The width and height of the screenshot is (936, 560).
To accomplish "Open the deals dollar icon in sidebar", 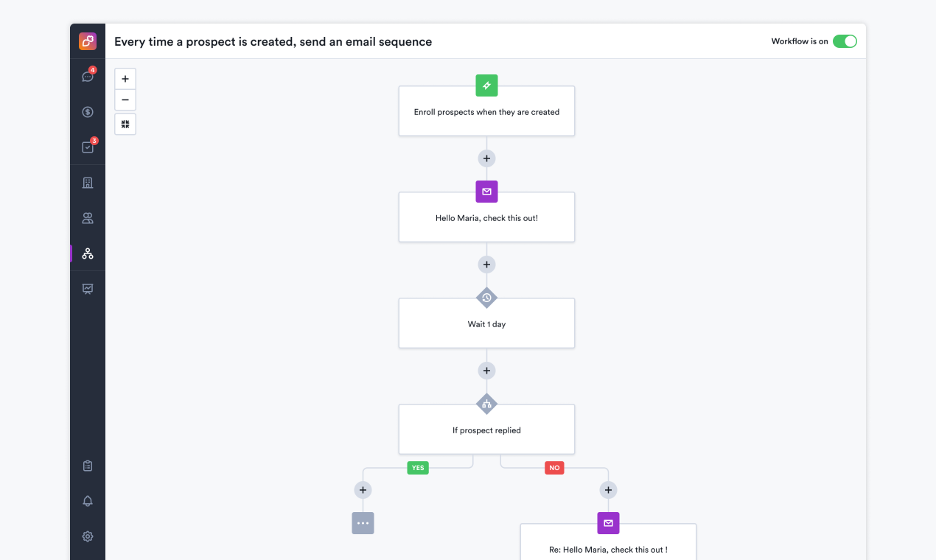I will [x=87, y=111].
